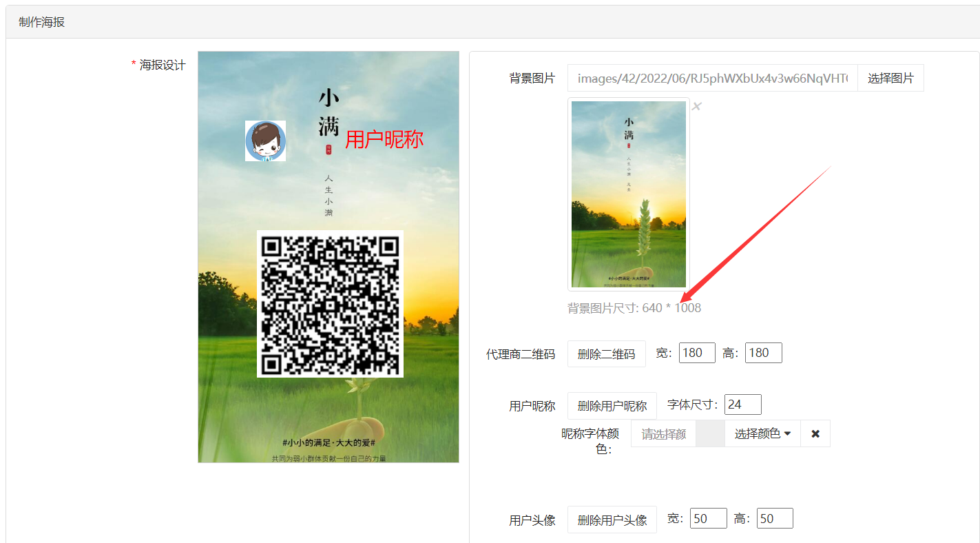Click the 删除用户头像 button
Screen dimensions: 980x543
pos(612,520)
